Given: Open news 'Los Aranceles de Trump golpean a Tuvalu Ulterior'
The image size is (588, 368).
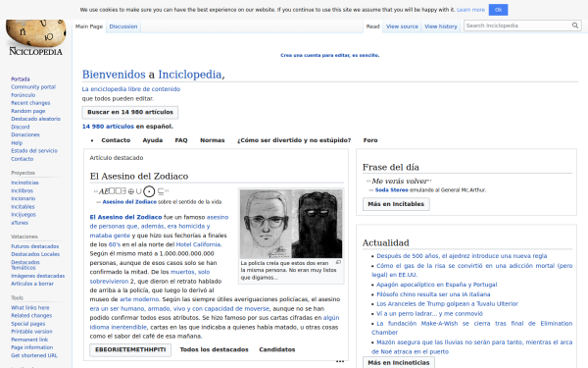Looking at the screenshot, I should point(447,304).
